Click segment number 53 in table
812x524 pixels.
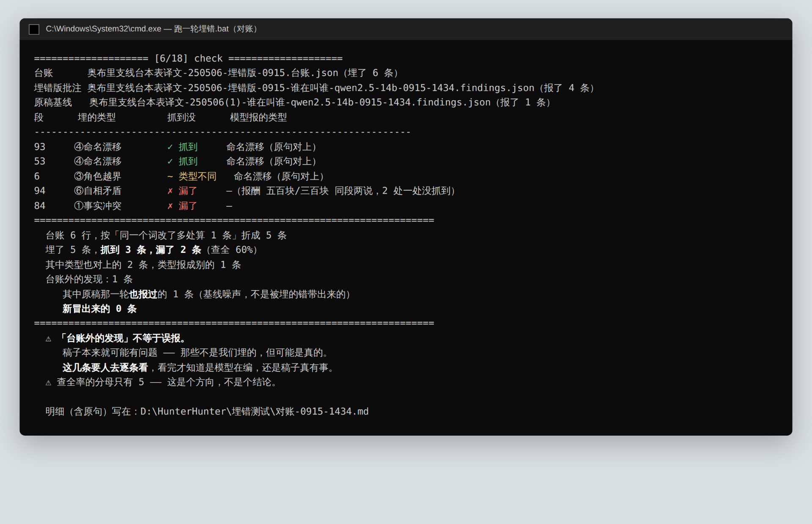coord(40,162)
